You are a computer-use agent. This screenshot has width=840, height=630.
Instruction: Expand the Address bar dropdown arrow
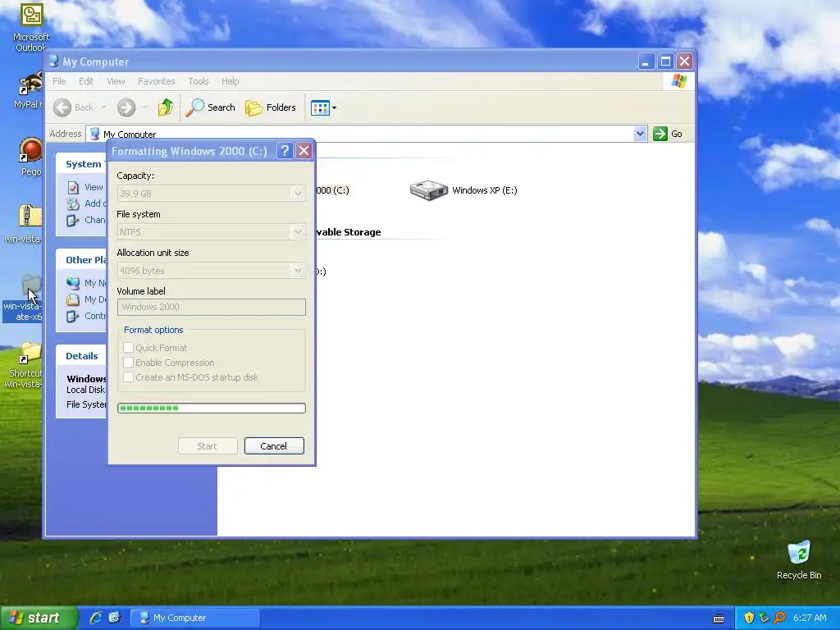(x=640, y=134)
